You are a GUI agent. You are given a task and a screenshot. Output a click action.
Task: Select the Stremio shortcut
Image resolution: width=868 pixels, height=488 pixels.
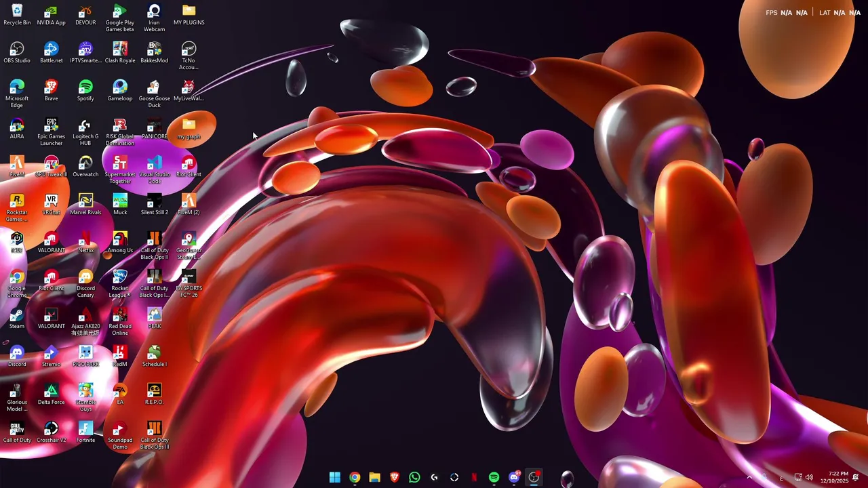51,357
